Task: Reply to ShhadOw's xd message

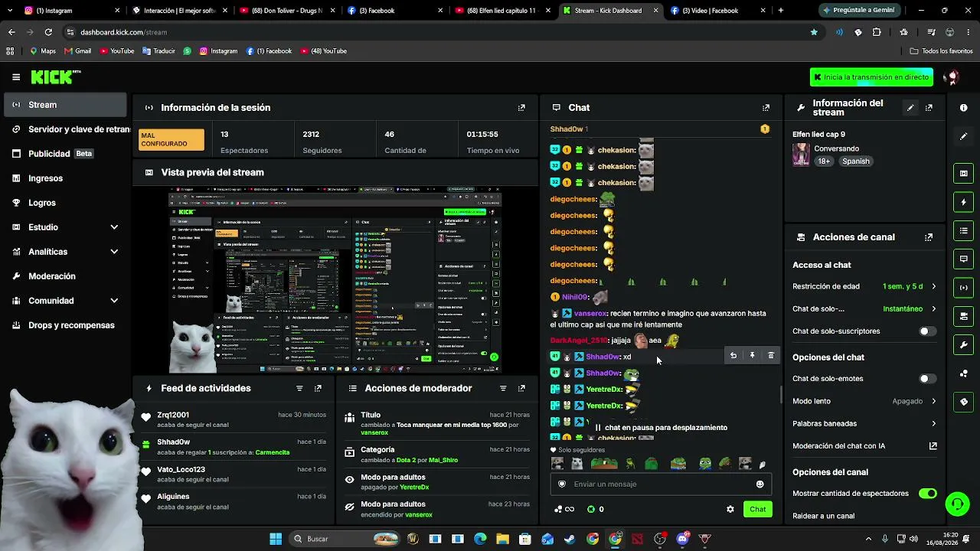Action: [x=733, y=356]
